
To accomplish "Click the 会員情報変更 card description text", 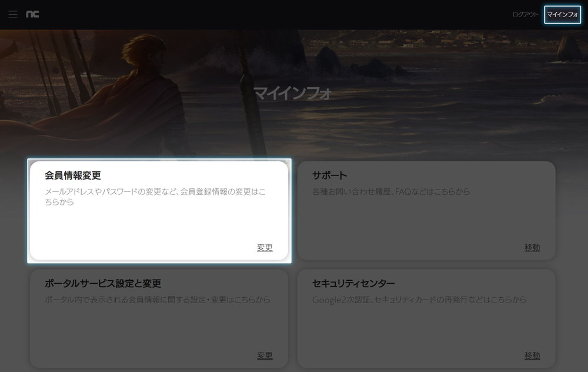I will (155, 197).
